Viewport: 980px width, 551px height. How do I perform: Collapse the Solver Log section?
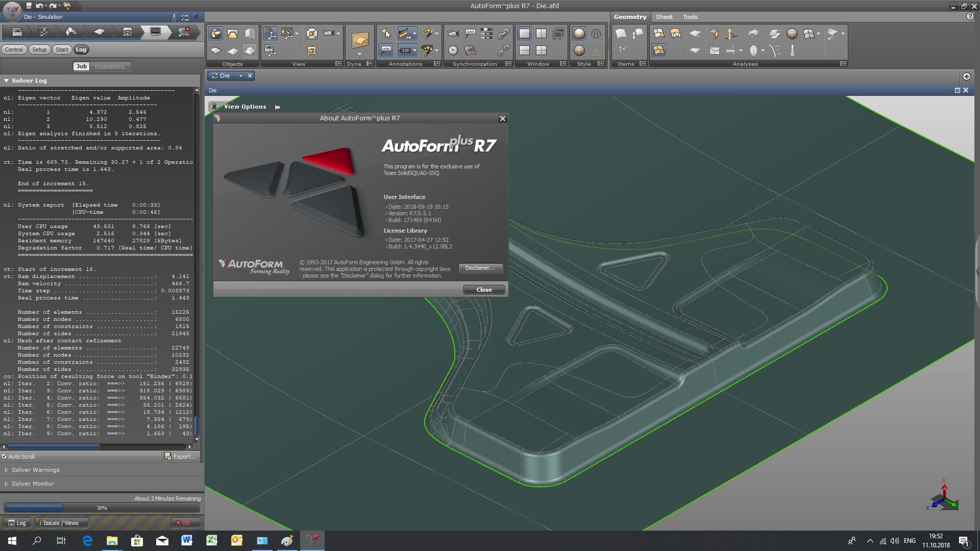(6, 81)
